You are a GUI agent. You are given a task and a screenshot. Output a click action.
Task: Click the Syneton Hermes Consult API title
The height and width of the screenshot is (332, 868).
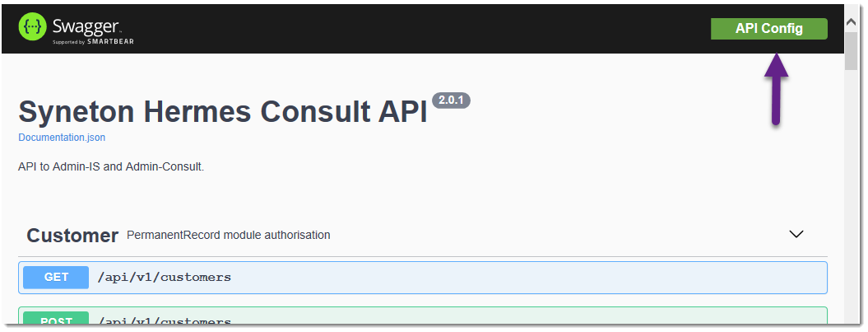point(222,111)
